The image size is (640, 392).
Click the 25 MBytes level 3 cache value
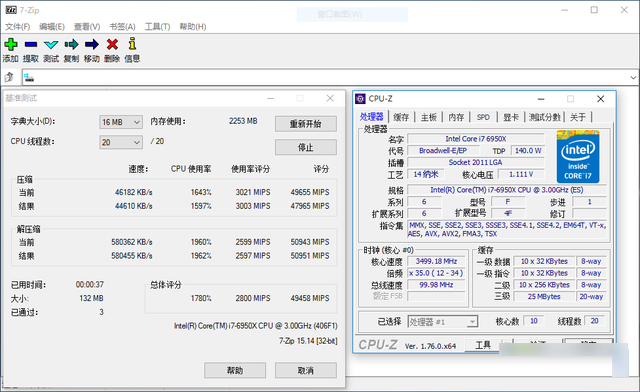click(x=544, y=297)
